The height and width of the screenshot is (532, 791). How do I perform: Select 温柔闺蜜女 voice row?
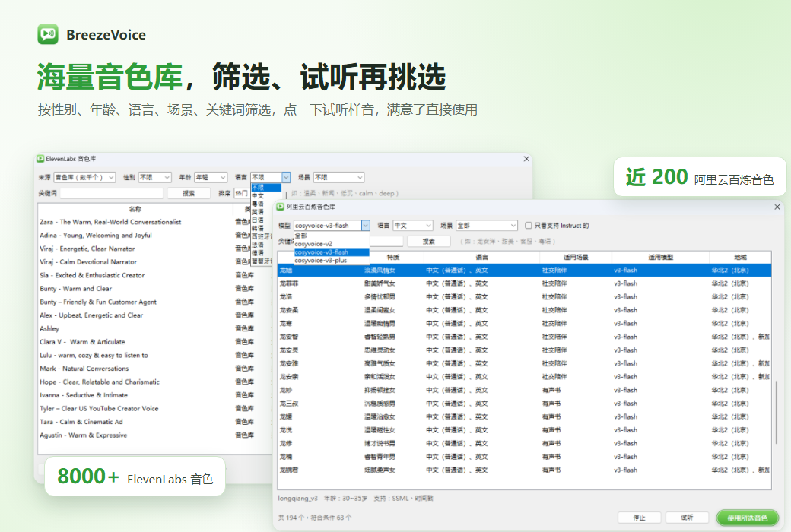tap(524, 310)
